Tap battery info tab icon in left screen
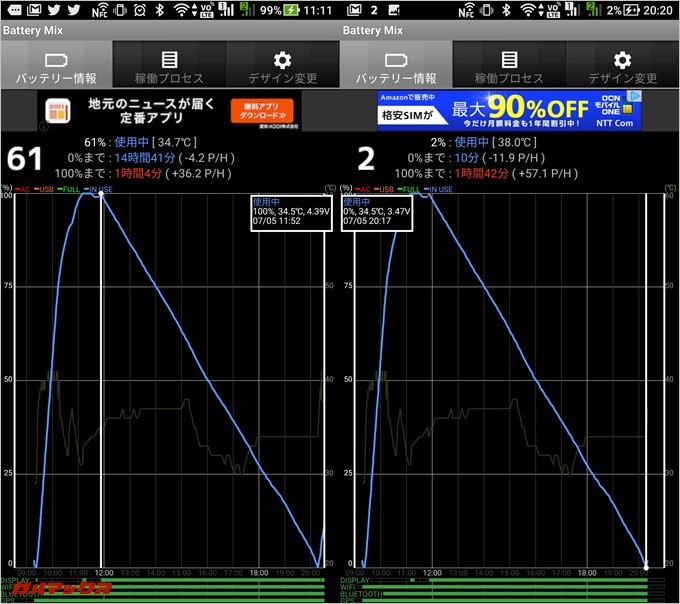This screenshot has height=604, width=680. pos(56,60)
